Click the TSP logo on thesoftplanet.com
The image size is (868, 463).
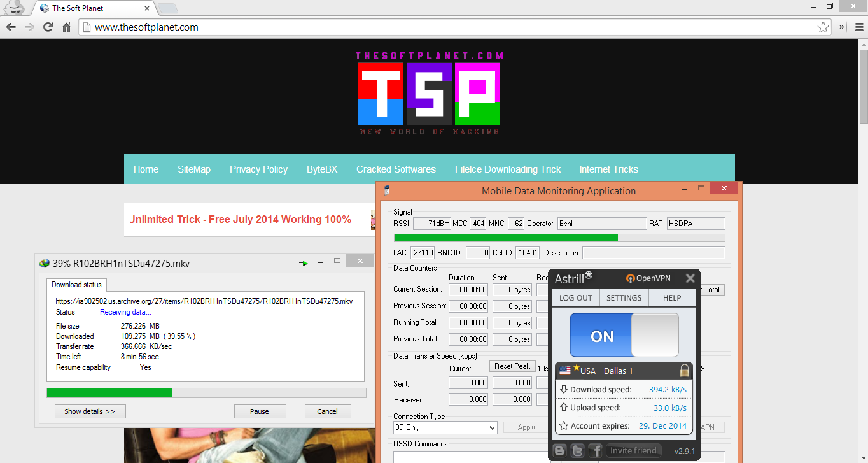pos(428,92)
